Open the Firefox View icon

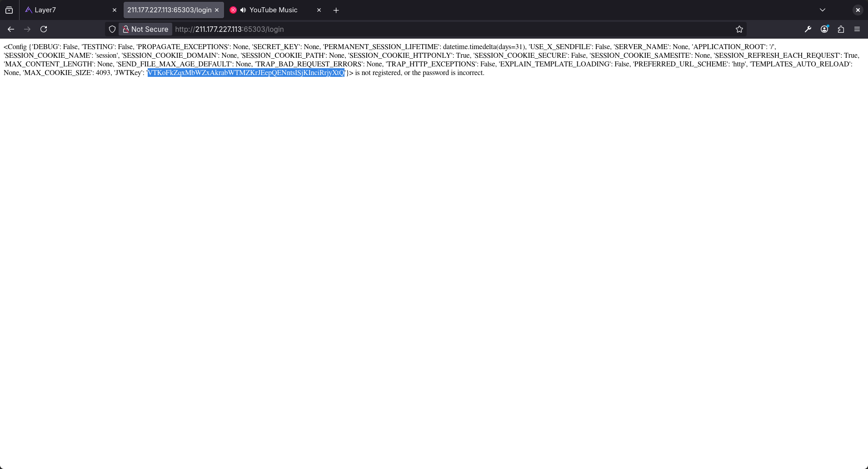pyautogui.click(x=9, y=10)
